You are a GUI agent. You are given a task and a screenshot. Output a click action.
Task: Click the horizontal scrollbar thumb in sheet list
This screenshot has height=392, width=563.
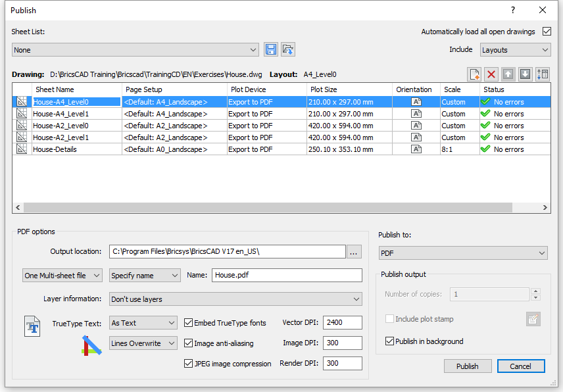(x=268, y=207)
